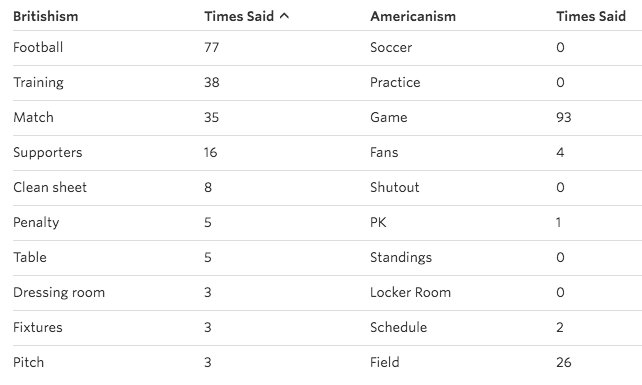Select the Dressing room cell
Image resolution: width=642 pixels, height=385 pixels.
click(59, 293)
